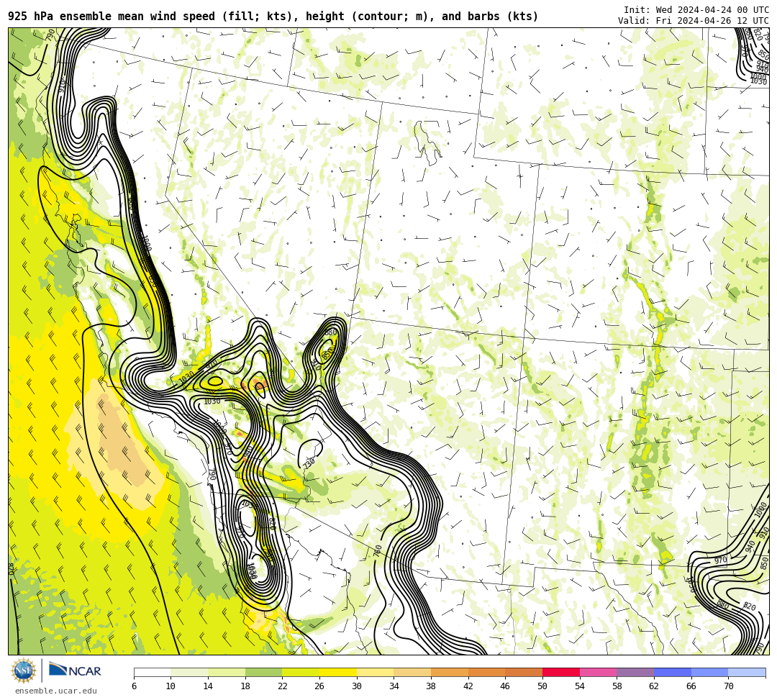This screenshot has height=700, width=777.
Task: Click the colorbar label 6
Action: point(135,686)
